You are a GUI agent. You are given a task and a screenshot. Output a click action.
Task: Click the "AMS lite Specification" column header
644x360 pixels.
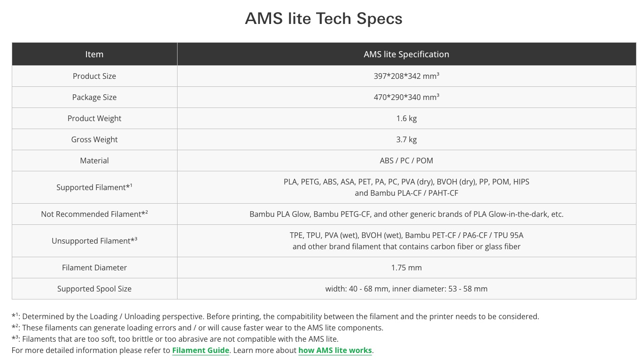point(406,54)
